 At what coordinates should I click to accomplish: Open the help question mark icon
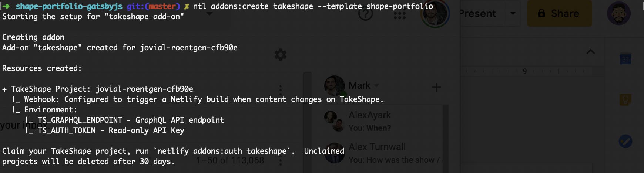tap(366, 14)
